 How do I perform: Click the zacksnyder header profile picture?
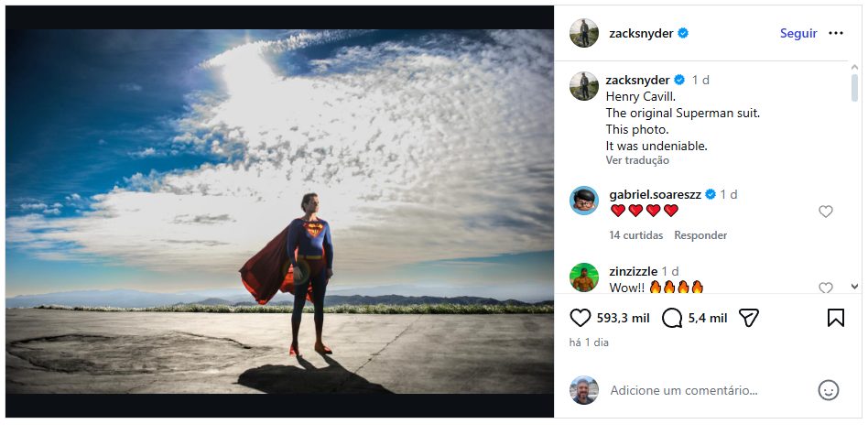(x=584, y=33)
